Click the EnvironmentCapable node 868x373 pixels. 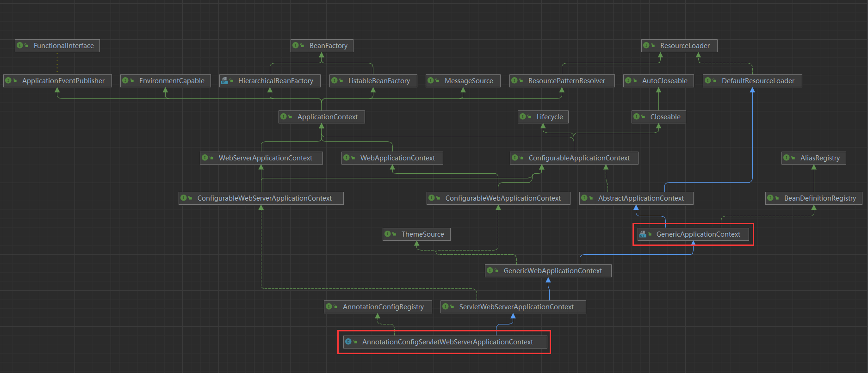(x=166, y=81)
